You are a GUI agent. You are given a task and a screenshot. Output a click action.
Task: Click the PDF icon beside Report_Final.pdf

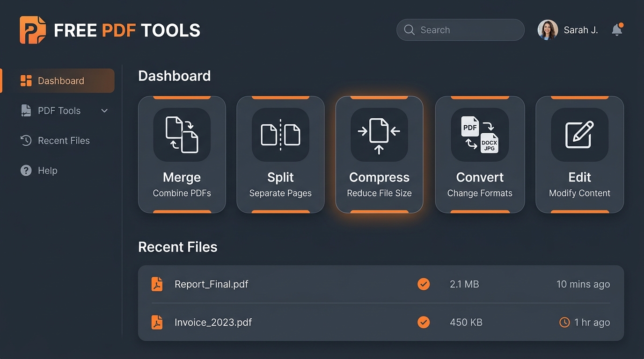pyautogui.click(x=157, y=284)
